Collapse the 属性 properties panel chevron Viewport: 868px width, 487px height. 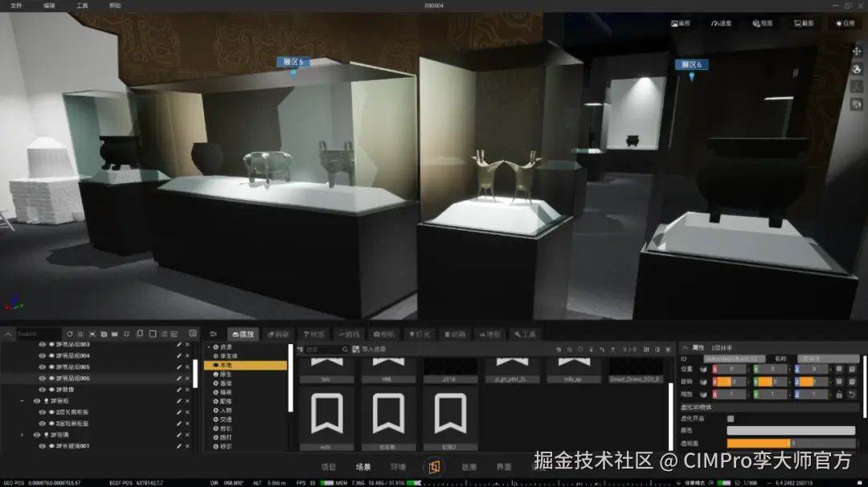tap(686, 347)
